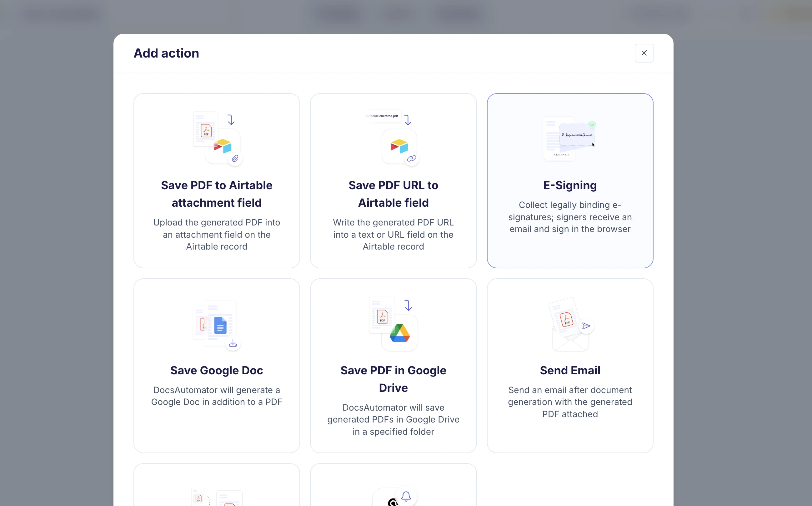Close the Add action dialog
812x506 pixels.
click(644, 53)
